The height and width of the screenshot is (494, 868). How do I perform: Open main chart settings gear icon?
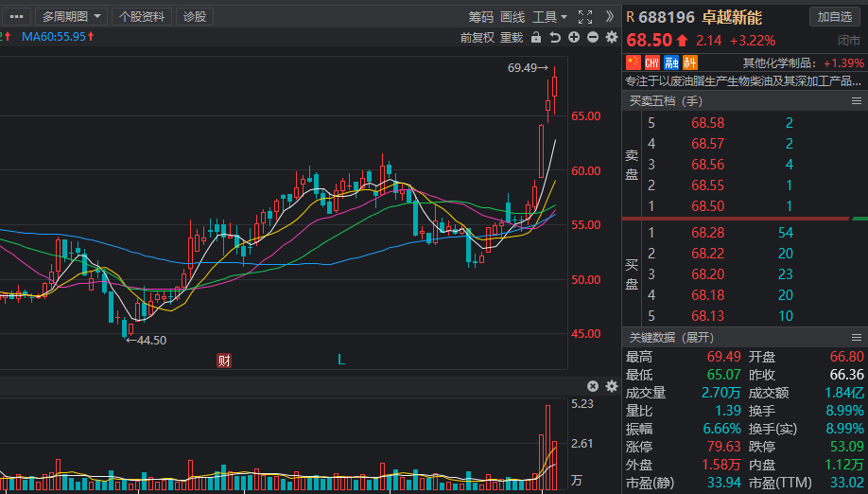click(x=611, y=38)
